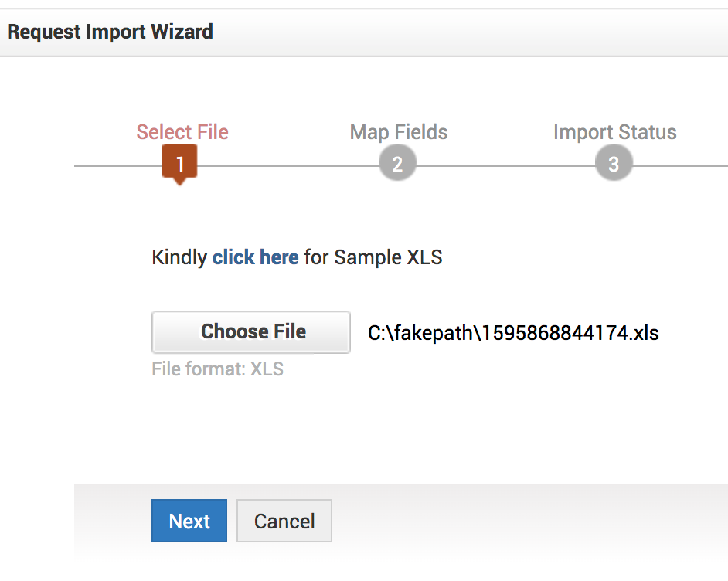Click the 'for Sample XLS' text
This screenshot has width=728, height=581.
tap(373, 257)
